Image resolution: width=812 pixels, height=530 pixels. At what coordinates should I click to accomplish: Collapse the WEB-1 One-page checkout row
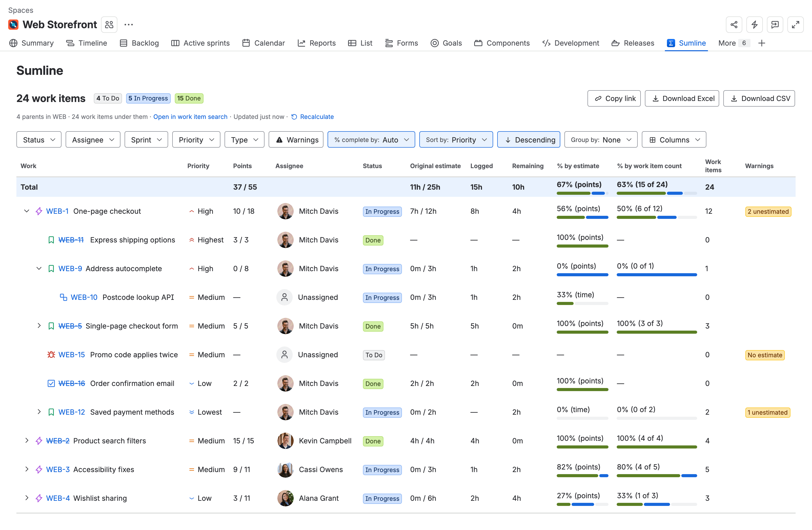coord(27,211)
